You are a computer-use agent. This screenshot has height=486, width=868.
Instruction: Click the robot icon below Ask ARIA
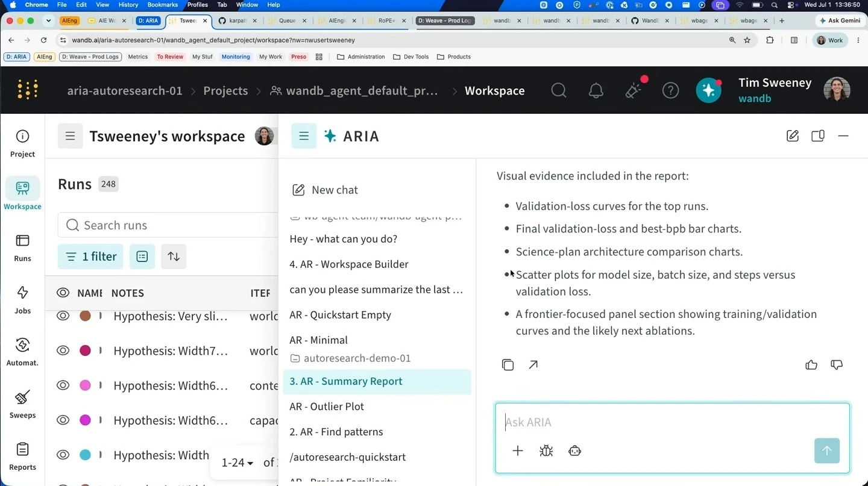click(x=574, y=450)
